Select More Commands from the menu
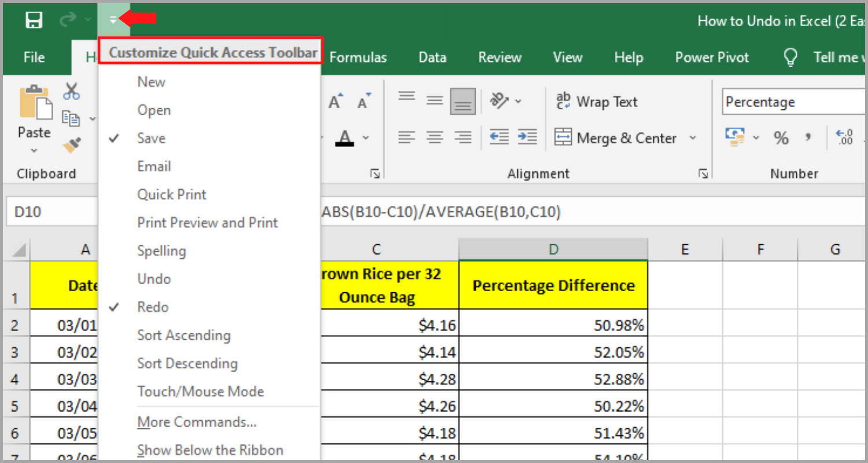Viewport: 868px width, 463px height. click(x=196, y=422)
